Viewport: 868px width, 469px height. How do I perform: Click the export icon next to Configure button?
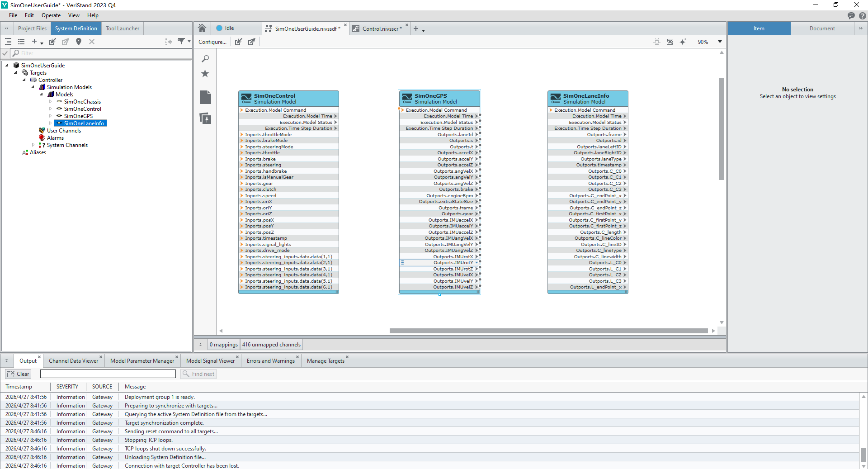[251, 42]
